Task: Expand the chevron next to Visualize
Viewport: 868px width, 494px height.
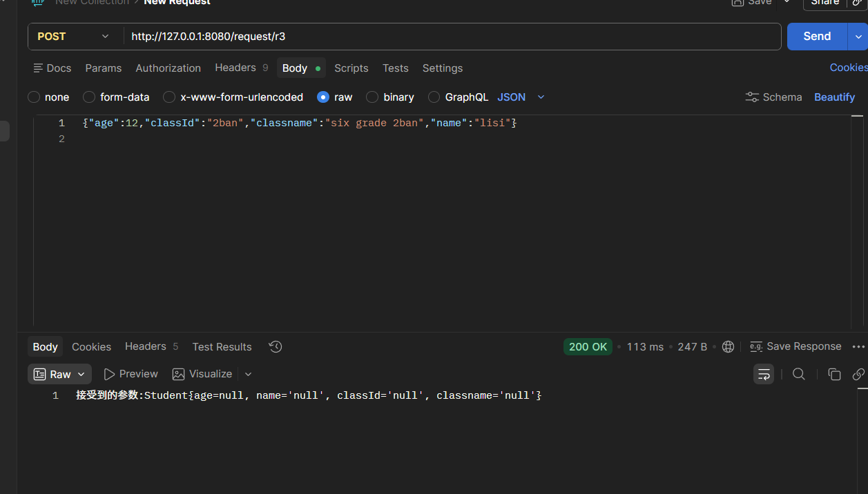Action: tap(249, 374)
